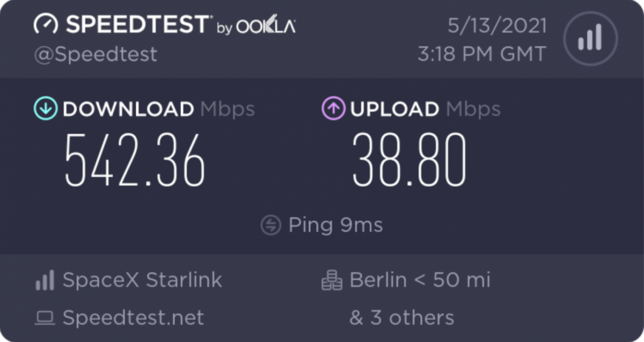
Task: Click the server stack icon beside Berlin
Action: coord(332,280)
